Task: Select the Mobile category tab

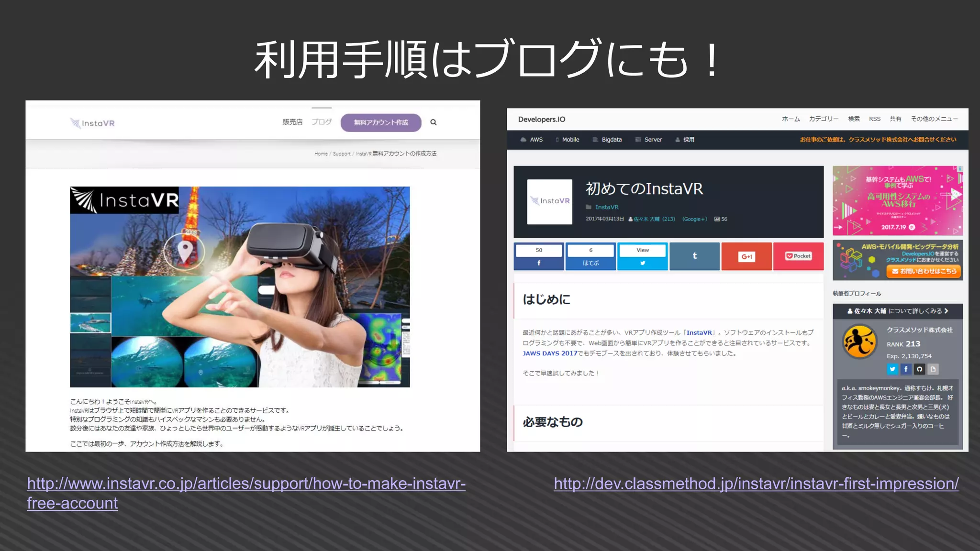Action: coord(568,140)
